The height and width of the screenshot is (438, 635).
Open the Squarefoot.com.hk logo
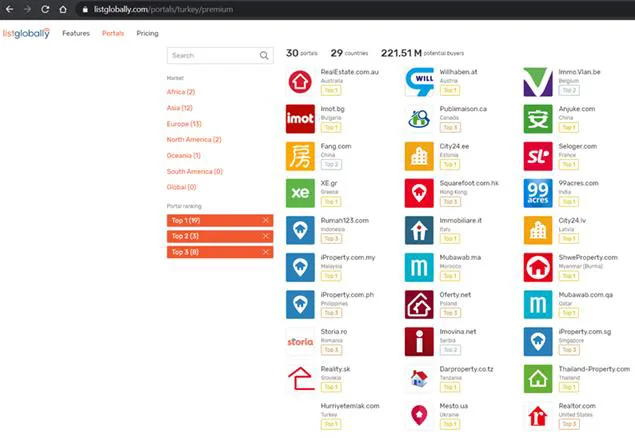[419, 193]
